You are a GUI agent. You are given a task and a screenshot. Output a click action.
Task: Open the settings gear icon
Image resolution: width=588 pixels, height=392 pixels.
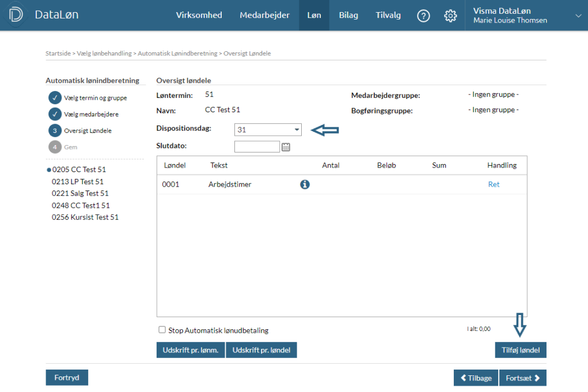[450, 16]
